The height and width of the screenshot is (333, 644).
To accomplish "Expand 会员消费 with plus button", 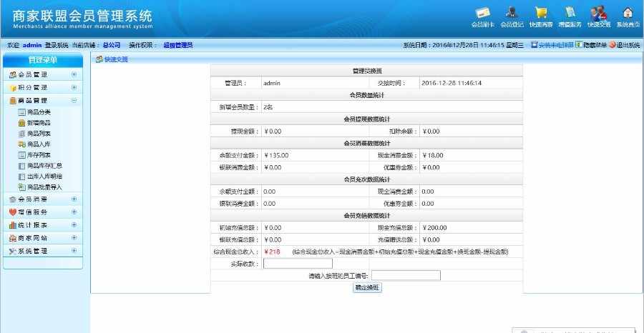I will pyautogui.click(x=74, y=199).
